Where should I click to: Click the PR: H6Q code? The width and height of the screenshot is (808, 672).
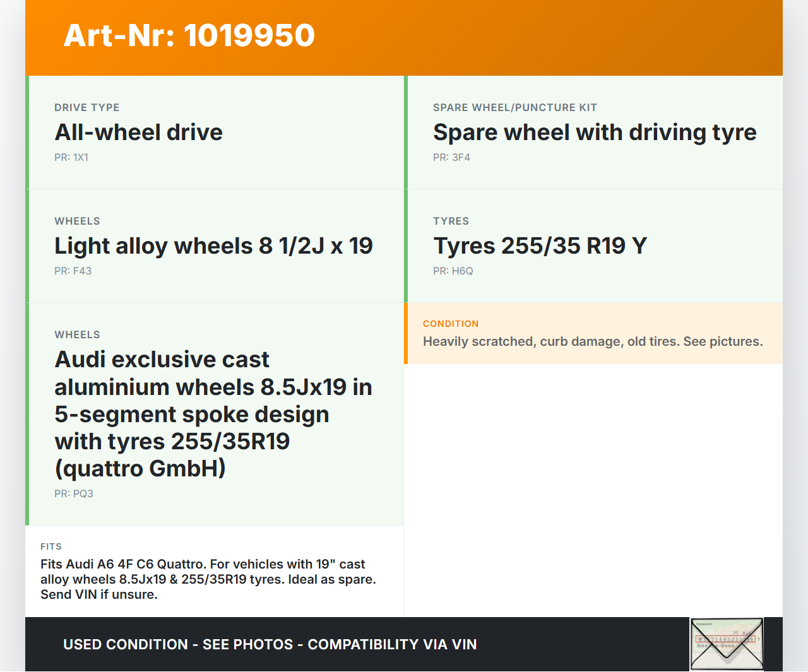(x=453, y=271)
